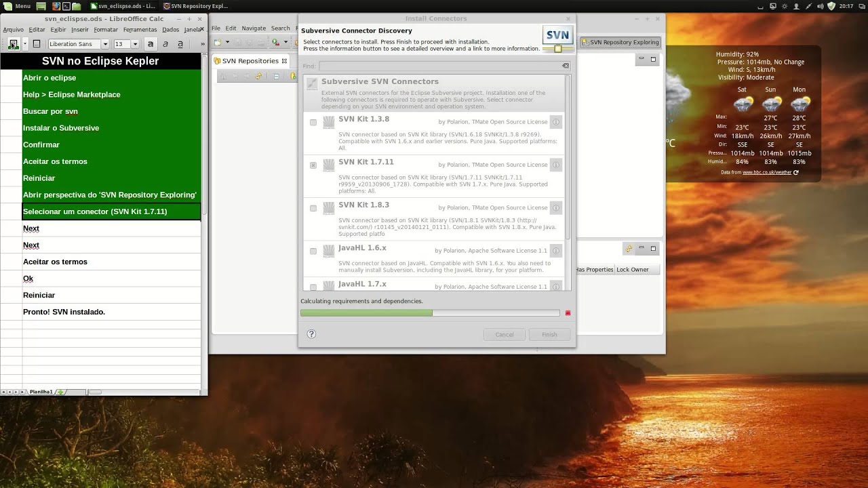Launch Firefox from the top panel

(57, 6)
